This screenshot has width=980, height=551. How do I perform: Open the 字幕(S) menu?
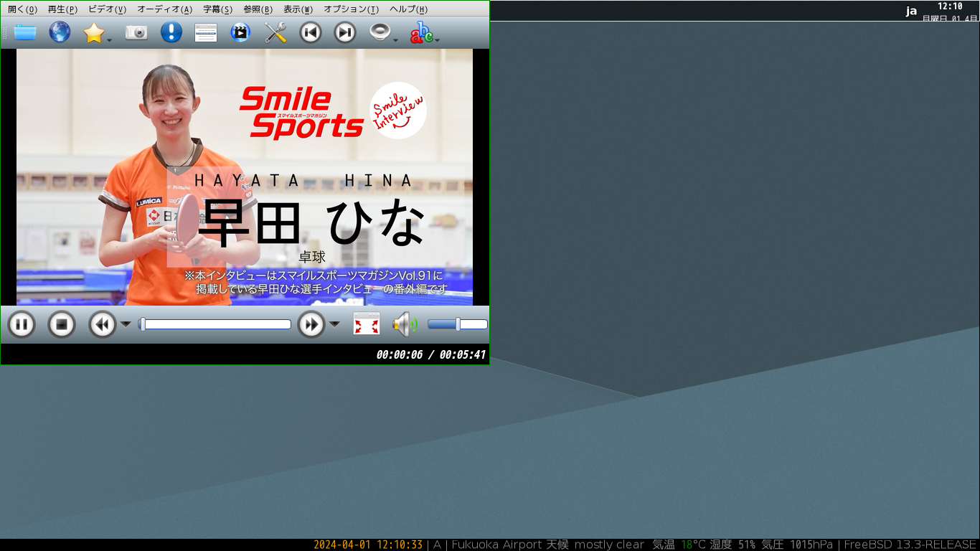tap(217, 9)
